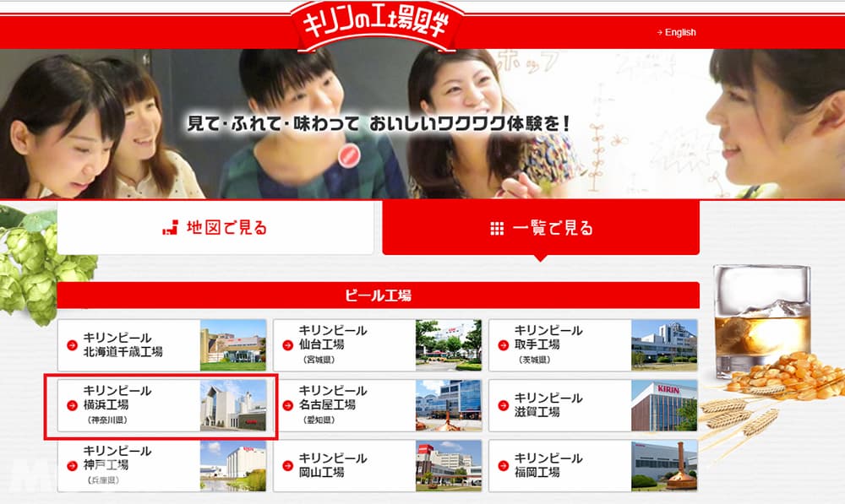845x504 pixels.
Task: Click the (宮城県) prefecture label
Action: [x=319, y=360]
